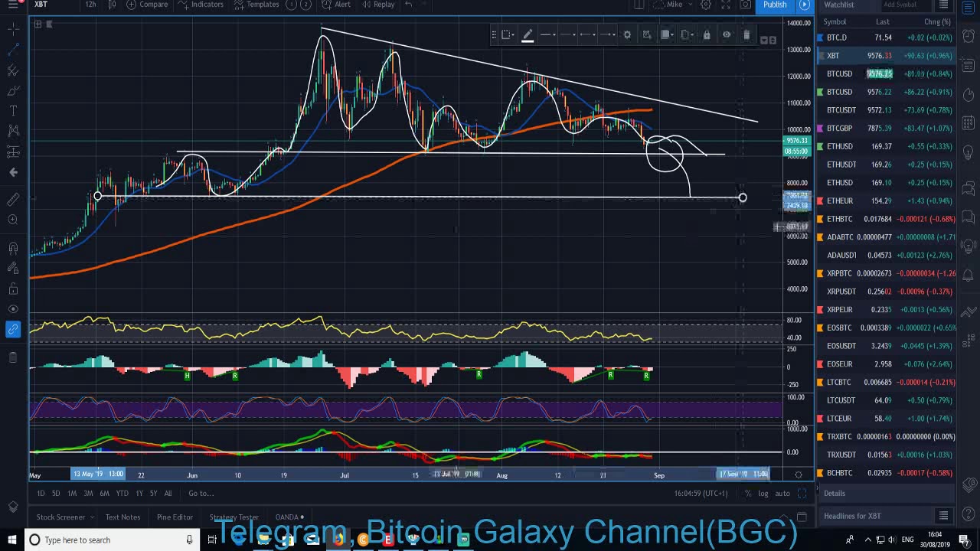Select the YTD time range
Screen dimensions: 980x551
point(122,493)
